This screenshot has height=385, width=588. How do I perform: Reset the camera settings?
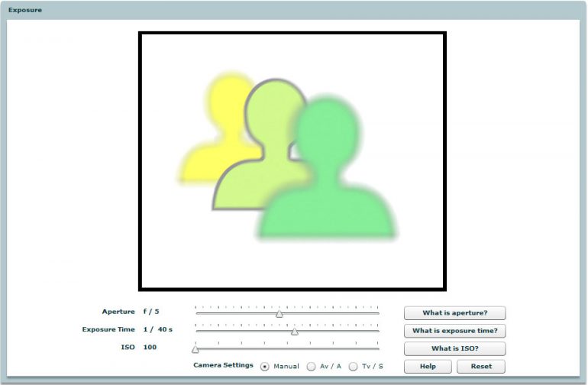point(481,367)
